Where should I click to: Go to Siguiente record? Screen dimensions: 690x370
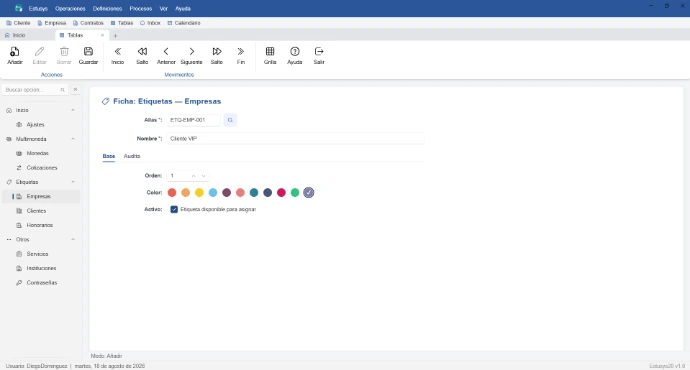(191, 51)
